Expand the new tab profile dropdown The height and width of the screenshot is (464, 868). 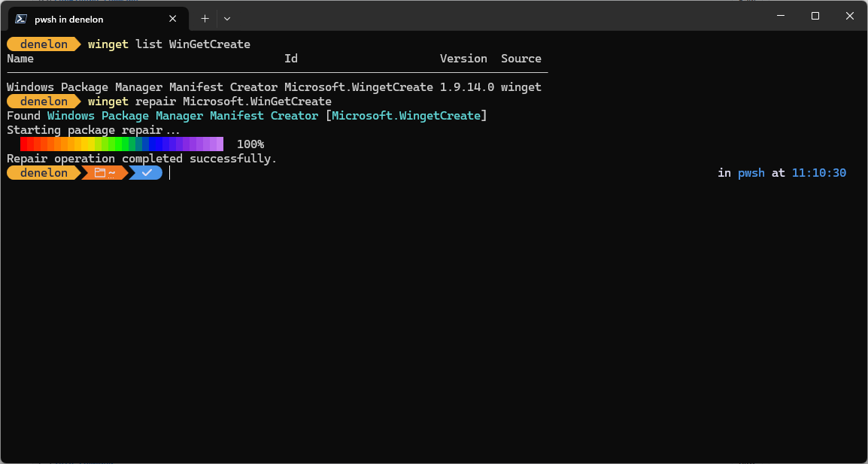tap(227, 19)
